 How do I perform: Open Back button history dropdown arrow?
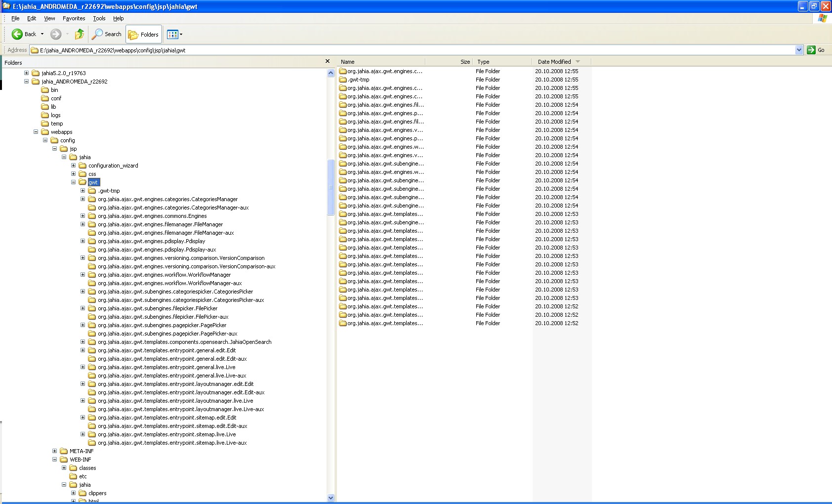pyautogui.click(x=42, y=34)
